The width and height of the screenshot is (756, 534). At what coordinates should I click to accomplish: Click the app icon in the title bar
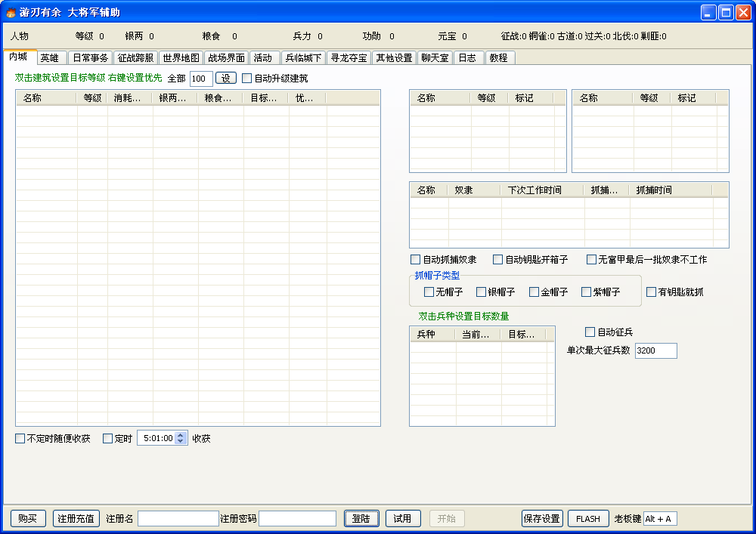11,13
